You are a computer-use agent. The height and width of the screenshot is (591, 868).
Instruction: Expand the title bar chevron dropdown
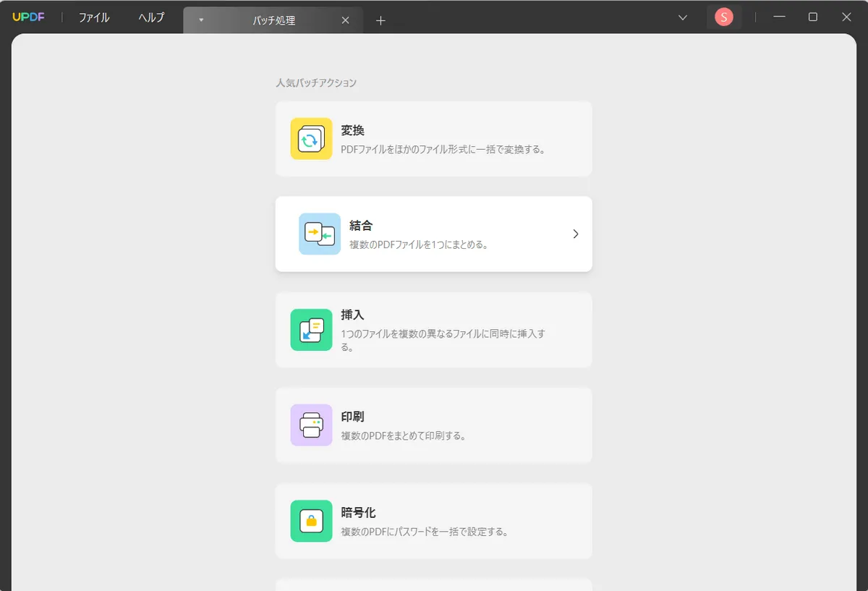tap(682, 17)
